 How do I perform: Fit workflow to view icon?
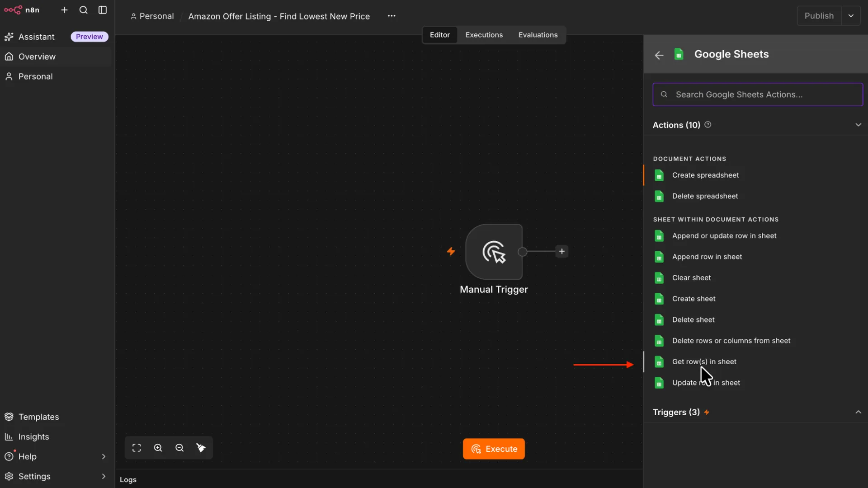(x=137, y=448)
